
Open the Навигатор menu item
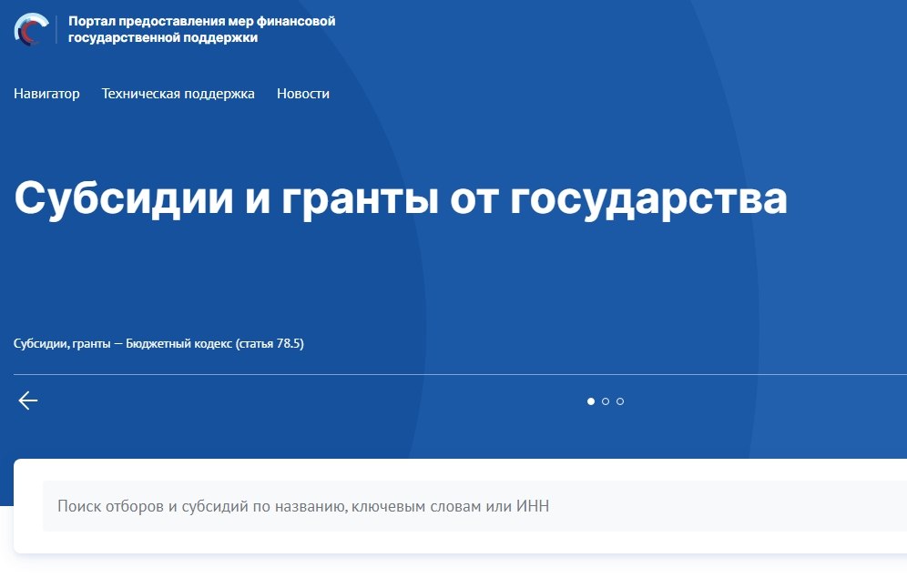(46, 94)
